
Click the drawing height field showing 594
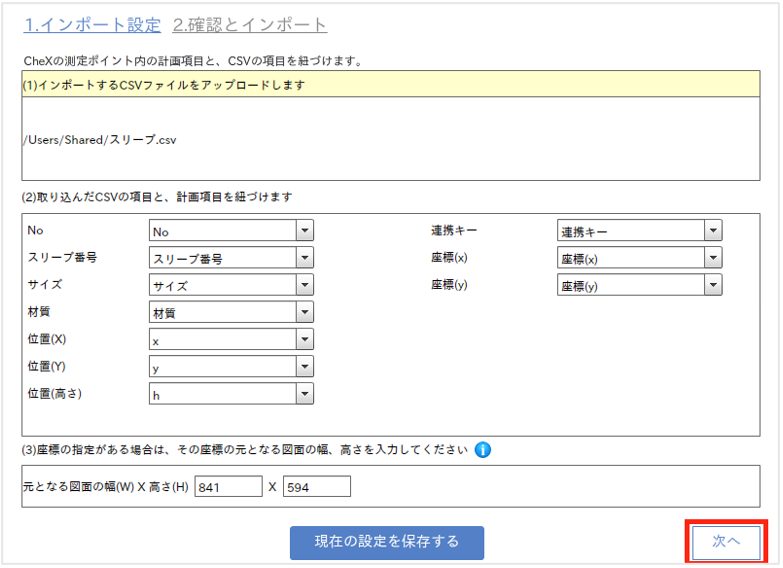pos(317,487)
